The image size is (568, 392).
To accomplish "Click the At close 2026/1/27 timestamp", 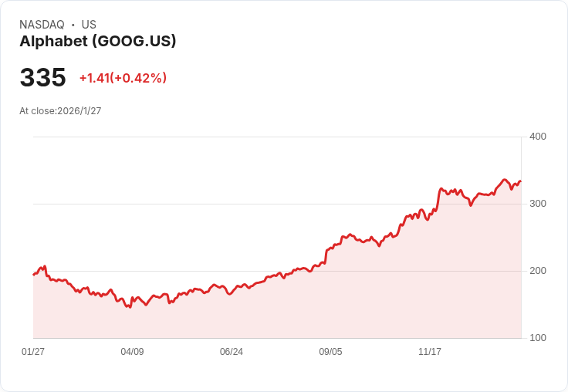I will tap(60, 111).
